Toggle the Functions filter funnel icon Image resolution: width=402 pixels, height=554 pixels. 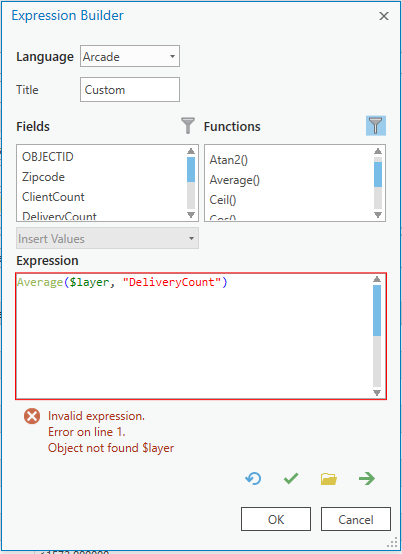376,126
